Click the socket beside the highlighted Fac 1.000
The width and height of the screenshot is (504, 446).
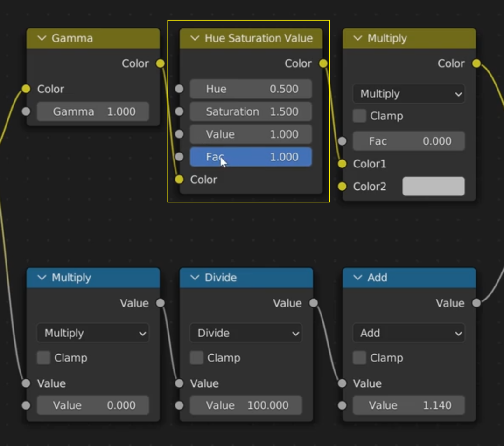179,157
